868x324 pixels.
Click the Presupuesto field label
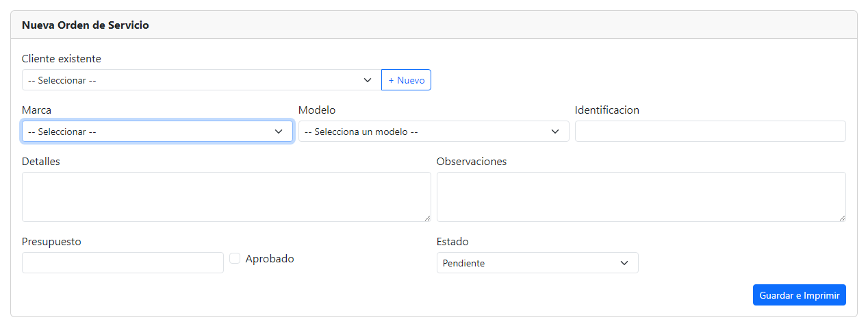51,242
